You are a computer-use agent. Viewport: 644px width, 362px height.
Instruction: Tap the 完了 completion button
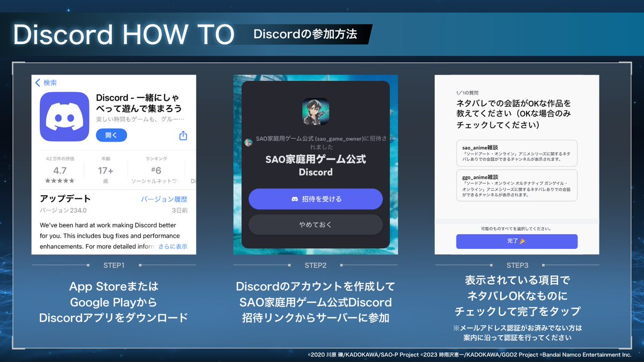point(516,241)
